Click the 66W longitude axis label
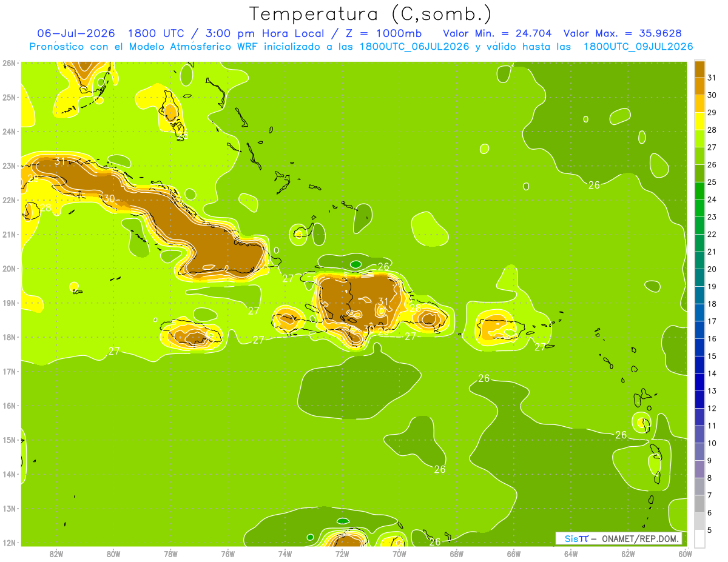 (x=514, y=554)
